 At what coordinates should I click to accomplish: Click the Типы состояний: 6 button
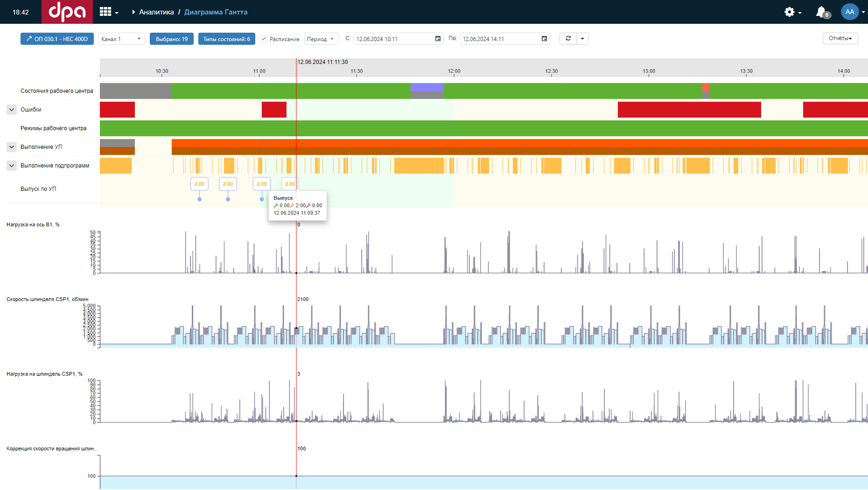226,39
